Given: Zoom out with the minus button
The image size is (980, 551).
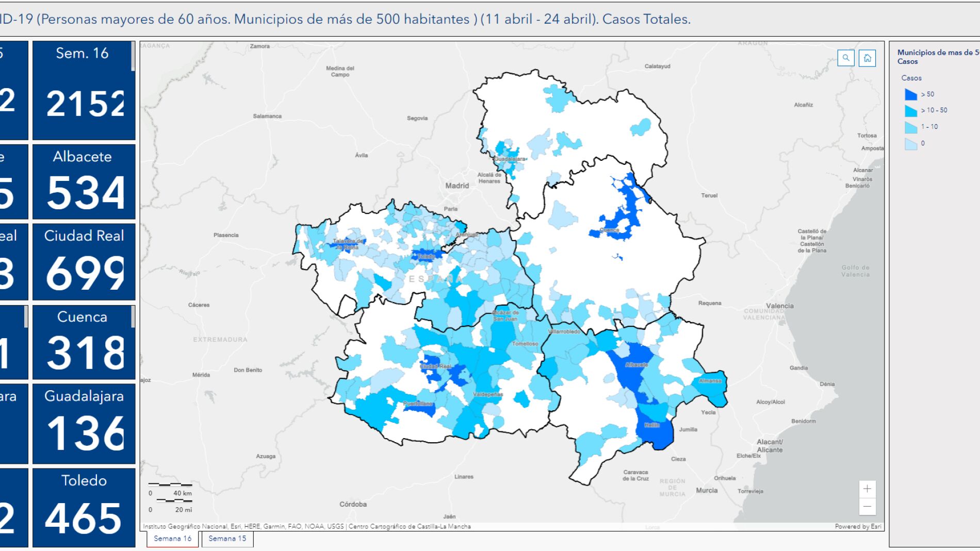Looking at the screenshot, I should 867,506.
